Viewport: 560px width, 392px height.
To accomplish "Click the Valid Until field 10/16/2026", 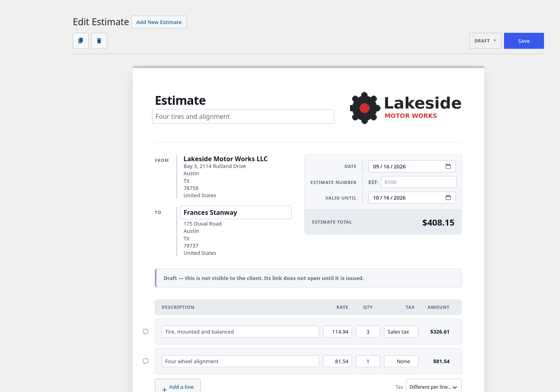I will [412, 198].
